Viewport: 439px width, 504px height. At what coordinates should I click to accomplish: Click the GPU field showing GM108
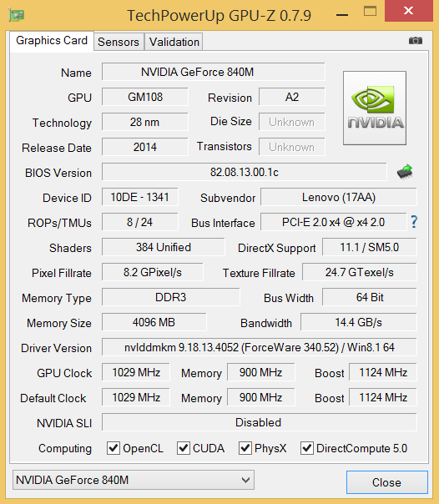[x=145, y=97]
